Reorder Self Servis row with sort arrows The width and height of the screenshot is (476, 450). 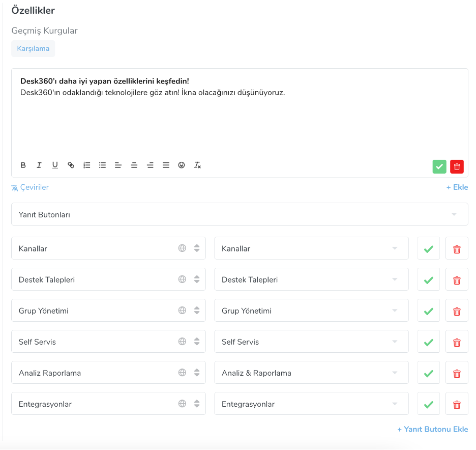pos(197,341)
